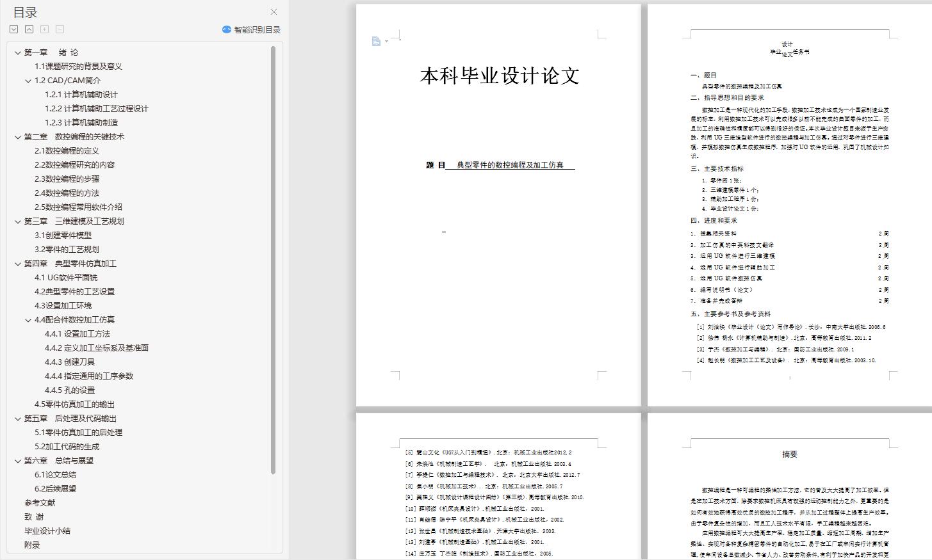Collapse the 4.4配合件数控加工仿真 subsection

28,320
